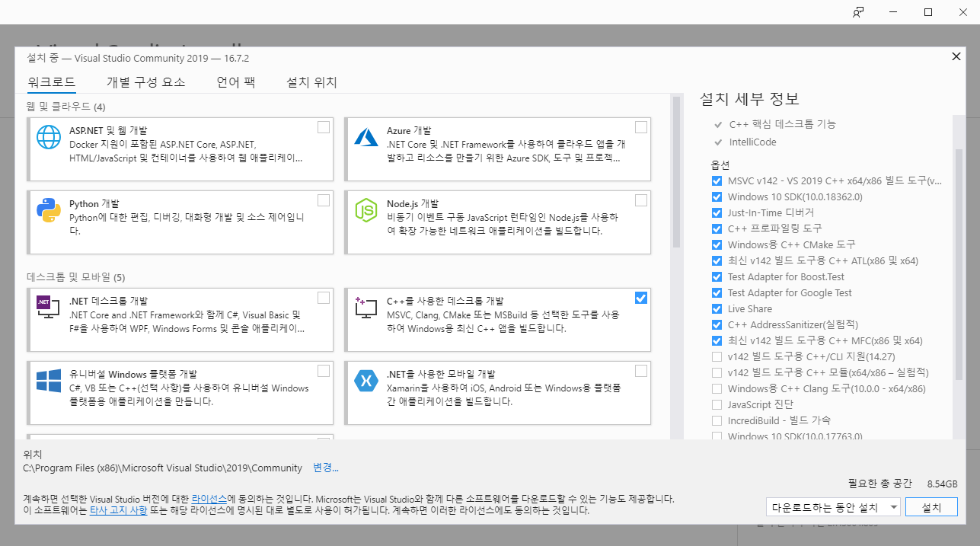Image resolution: width=980 pixels, height=546 pixels.
Task: Click the Python development snake icon
Action: (x=49, y=210)
